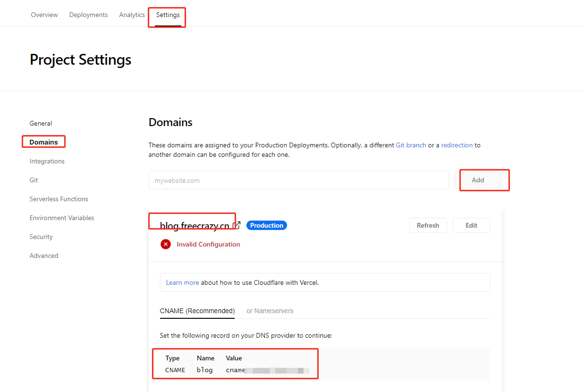This screenshot has width=584, height=392.
Task: Open Integrations in the sidebar
Action: (47, 161)
